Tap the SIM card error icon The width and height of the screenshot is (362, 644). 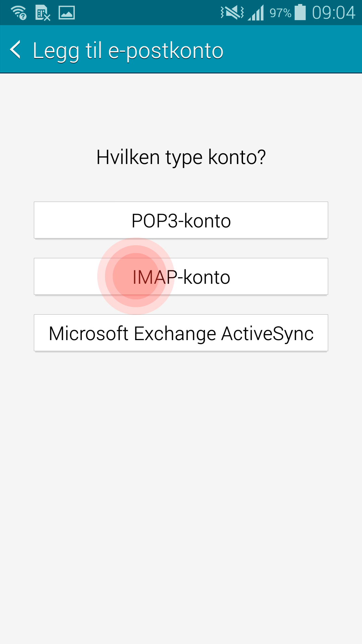pos(43,13)
